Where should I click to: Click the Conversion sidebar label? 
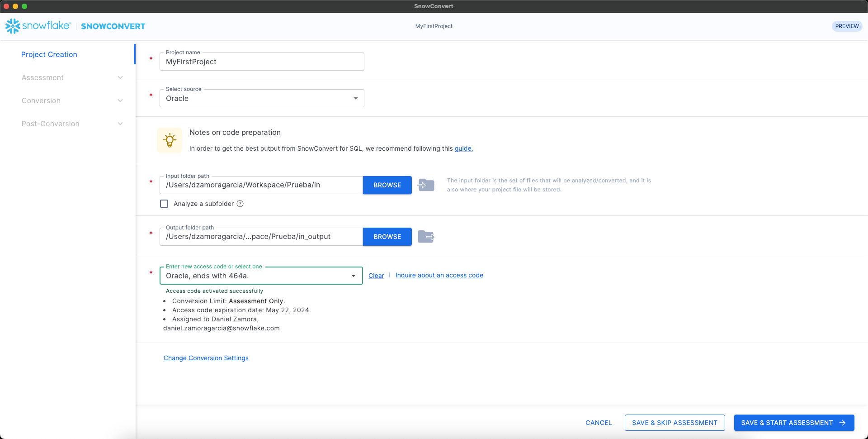[x=41, y=100]
